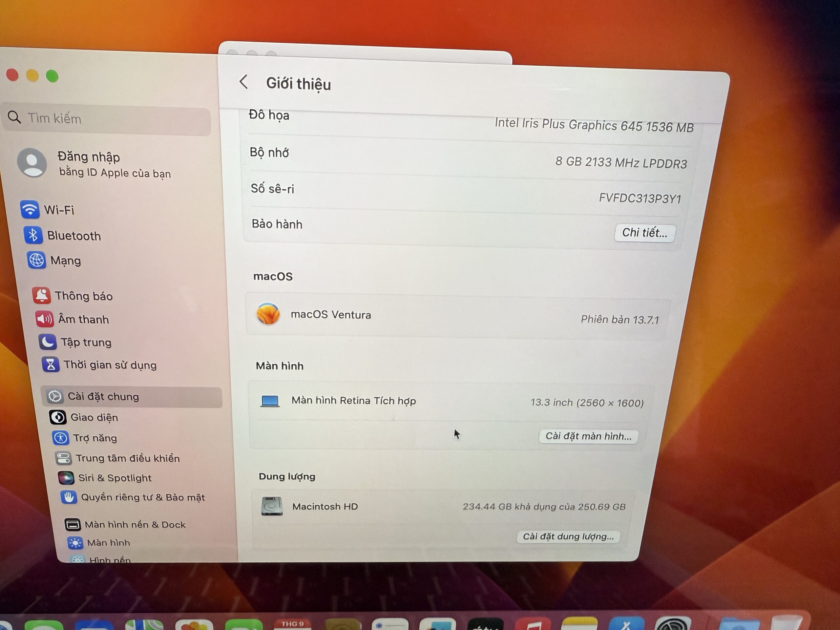Go back using the left chevron
840x630 pixels.
click(244, 81)
